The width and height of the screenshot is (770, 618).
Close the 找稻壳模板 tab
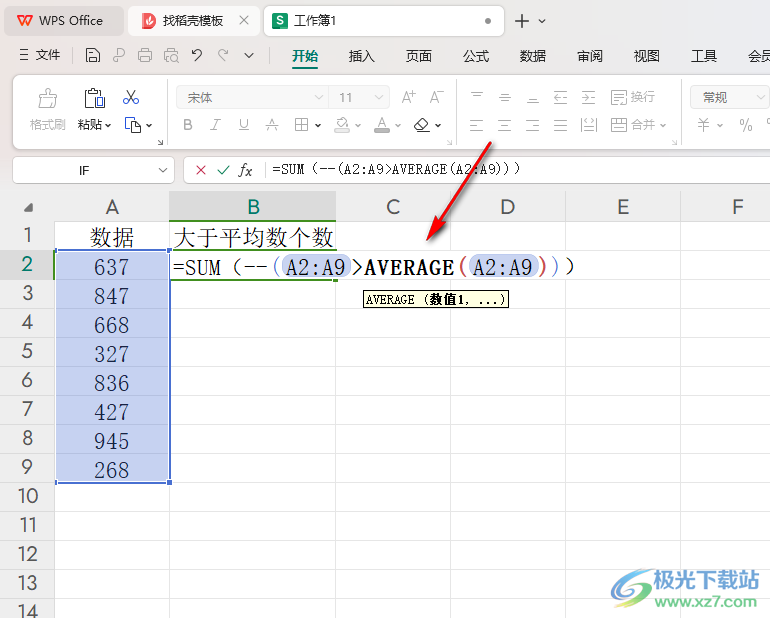244,21
